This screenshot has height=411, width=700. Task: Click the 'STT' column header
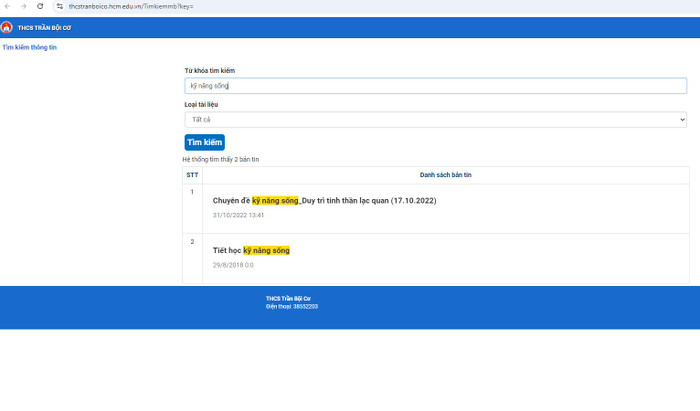click(x=192, y=174)
